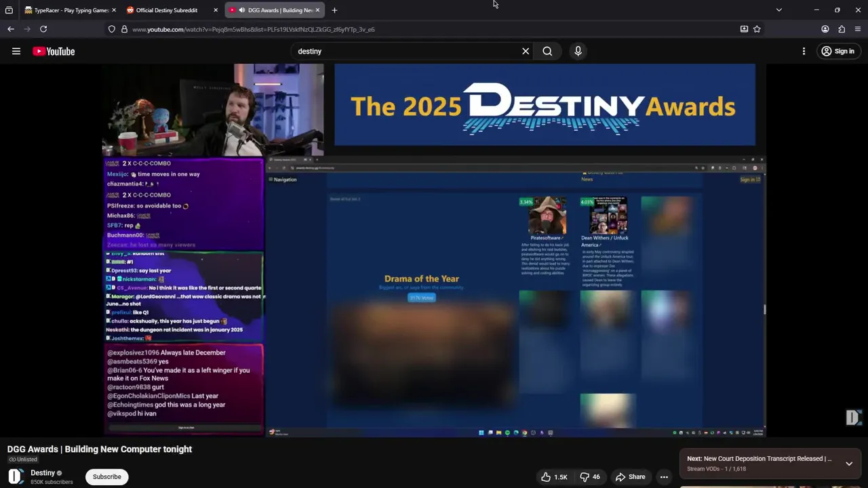Open Destiny channel avatar
This screenshot has width=868, height=488.
[16, 476]
